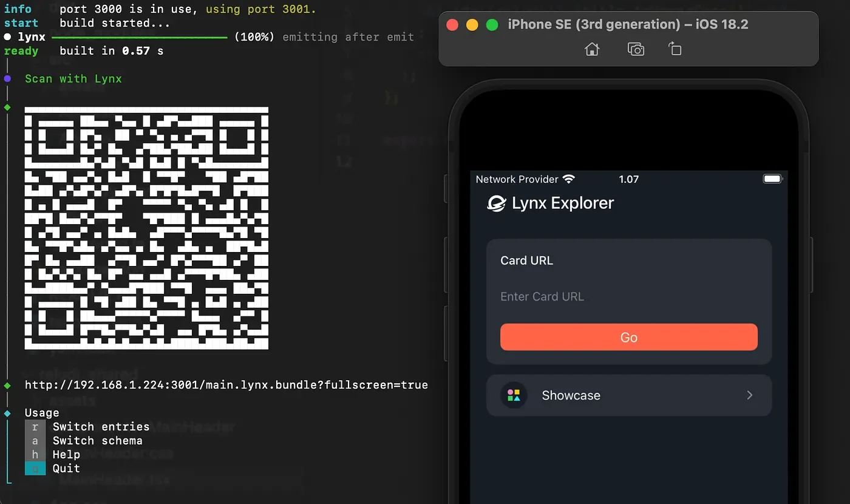Click the 'port 3000 is in use' message
The width and height of the screenshot is (850, 504).
[x=129, y=9]
